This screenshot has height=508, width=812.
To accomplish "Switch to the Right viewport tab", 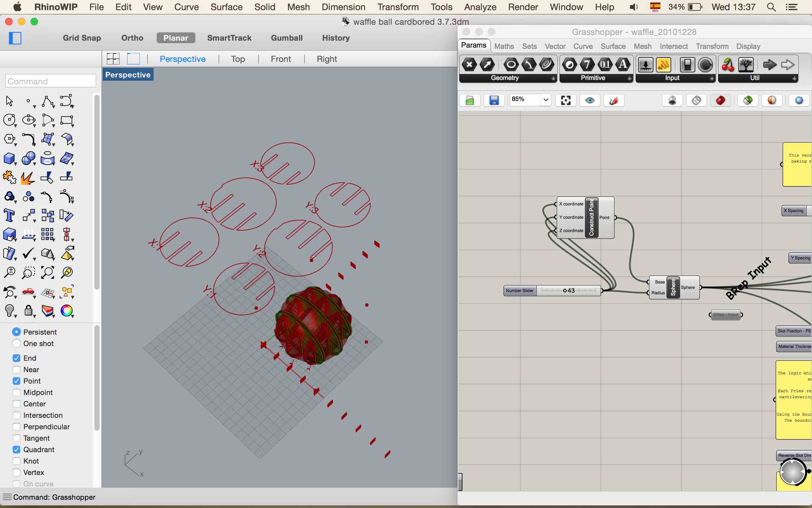I will (326, 59).
